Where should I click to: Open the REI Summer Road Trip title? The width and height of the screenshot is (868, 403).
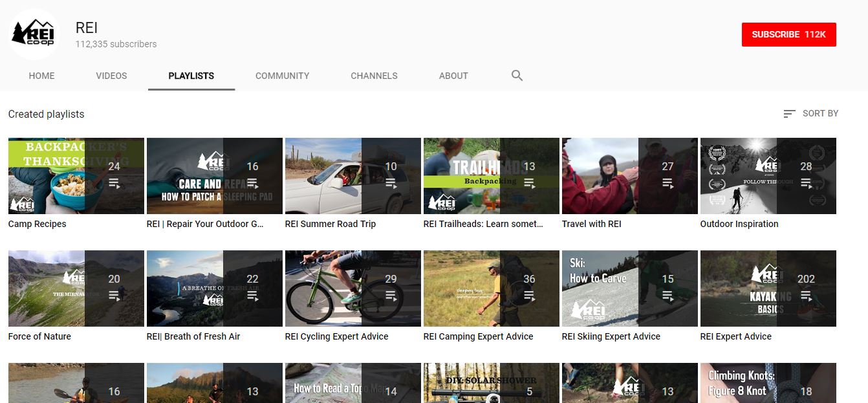pyautogui.click(x=330, y=224)
